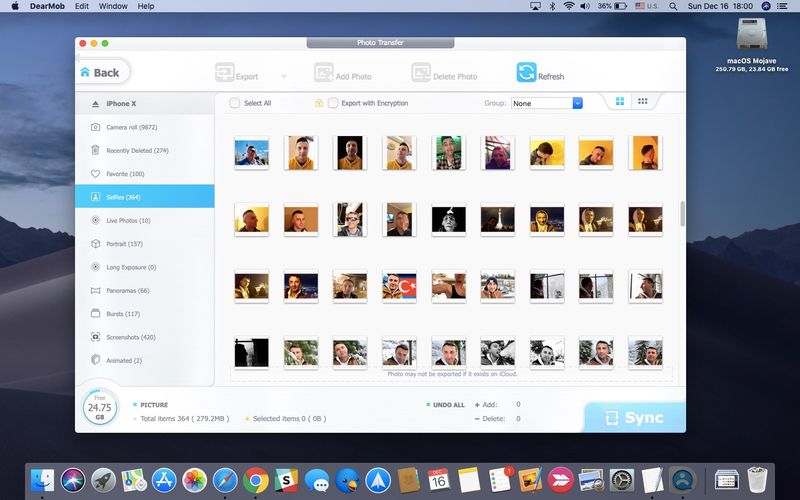The width and height of the screenshot is (800, 500).
Task: Open Notification Center list icon
Action: point(782,6)
